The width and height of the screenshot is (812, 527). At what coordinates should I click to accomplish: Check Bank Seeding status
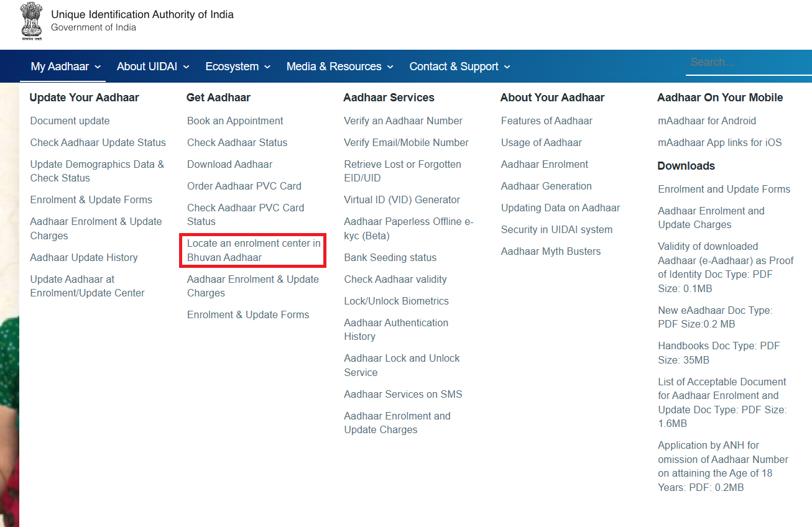[390, 257]
